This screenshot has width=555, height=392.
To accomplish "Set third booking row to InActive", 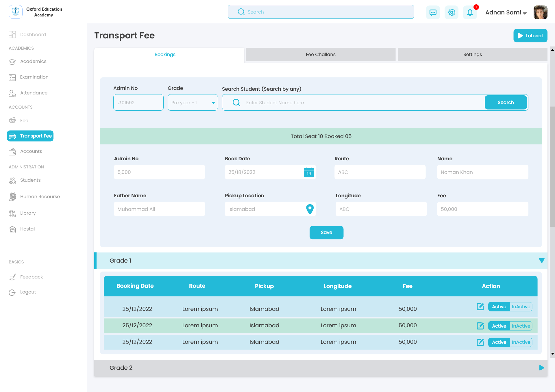I will [x=521, y=342].
